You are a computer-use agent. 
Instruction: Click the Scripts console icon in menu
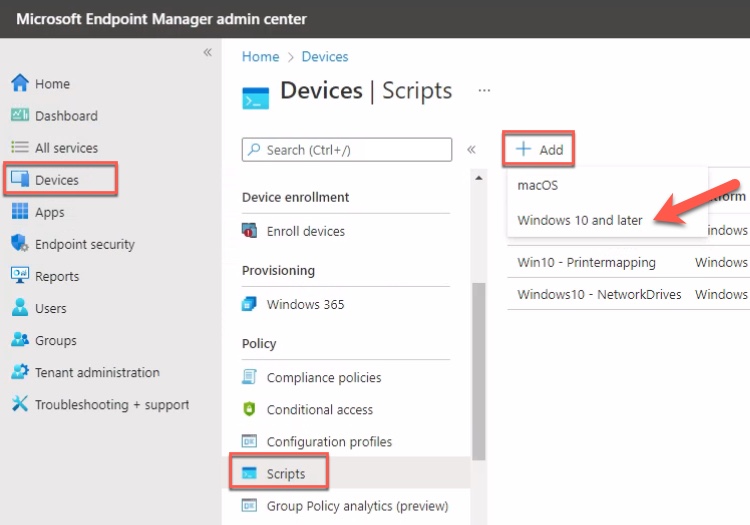[249, 473]
